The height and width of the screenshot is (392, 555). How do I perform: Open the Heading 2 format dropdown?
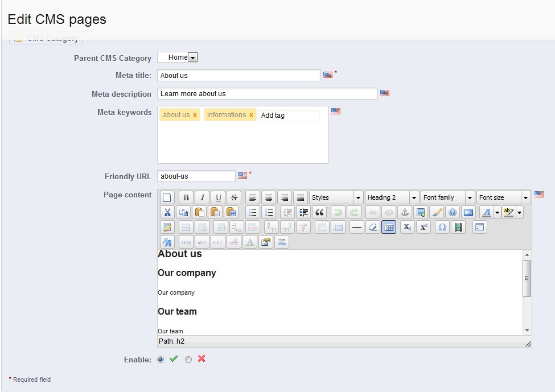coord(414,197)
